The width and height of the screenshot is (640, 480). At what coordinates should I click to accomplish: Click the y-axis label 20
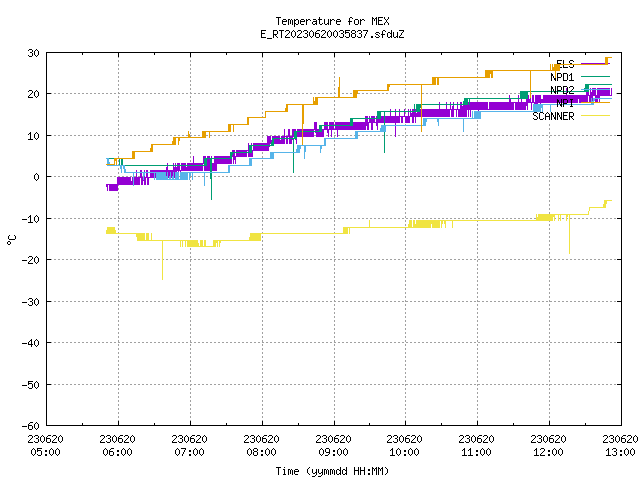(x=33, y=94)
